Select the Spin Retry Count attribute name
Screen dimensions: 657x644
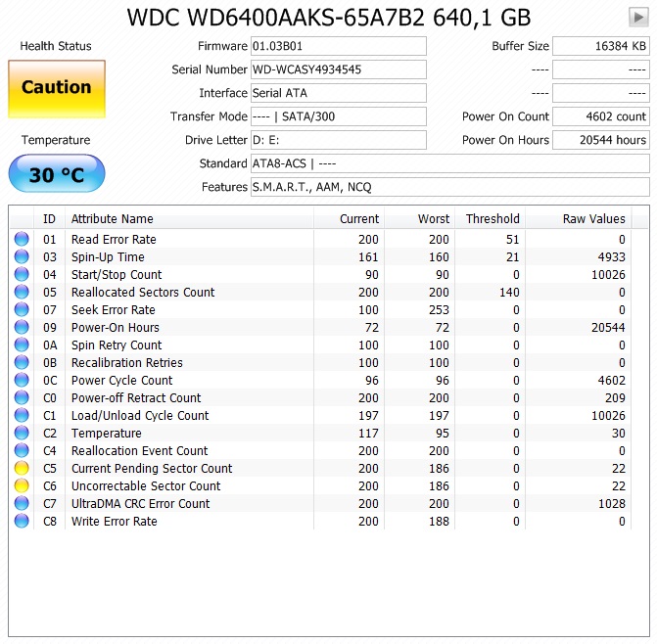point(117,345)
